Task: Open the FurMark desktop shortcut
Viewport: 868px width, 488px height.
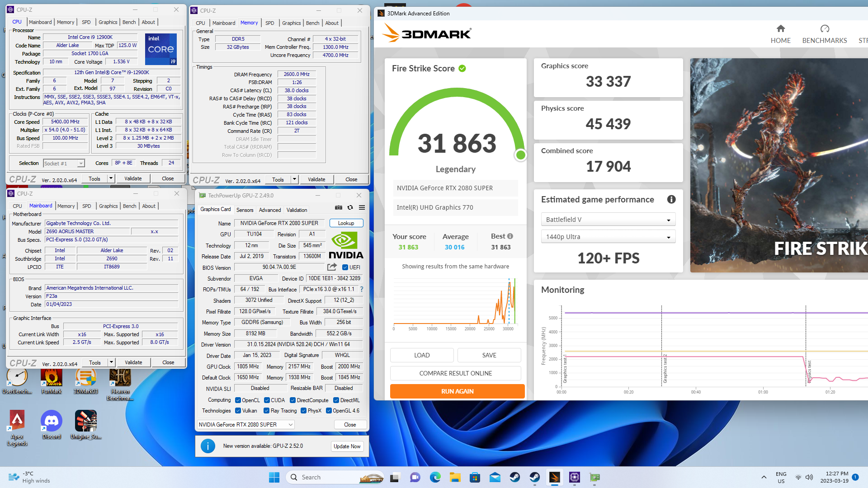Action: point(52,380)
